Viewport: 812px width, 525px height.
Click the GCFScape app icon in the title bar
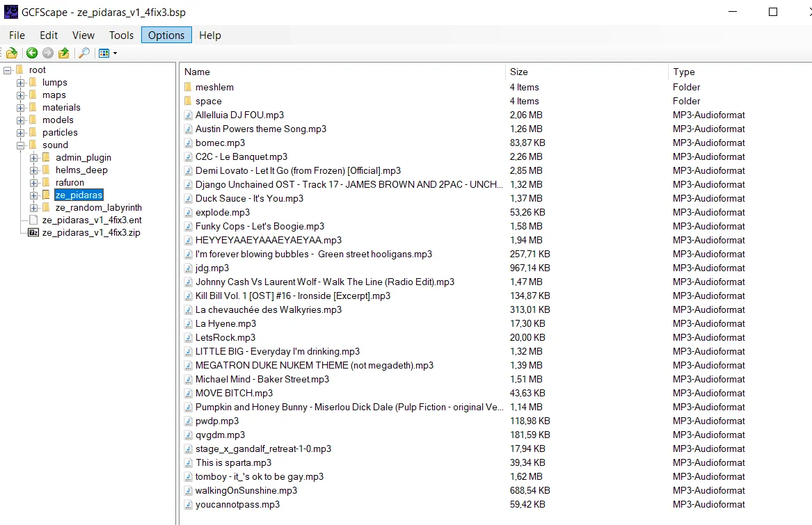pos(10,11)
